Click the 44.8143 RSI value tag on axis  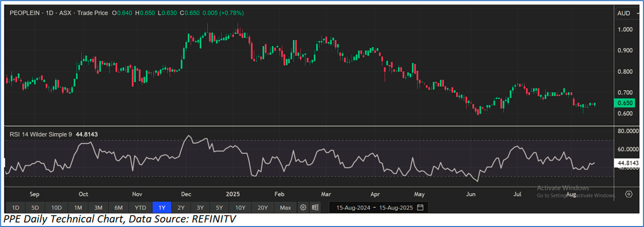pyautogui.click(x=627, y=163)
